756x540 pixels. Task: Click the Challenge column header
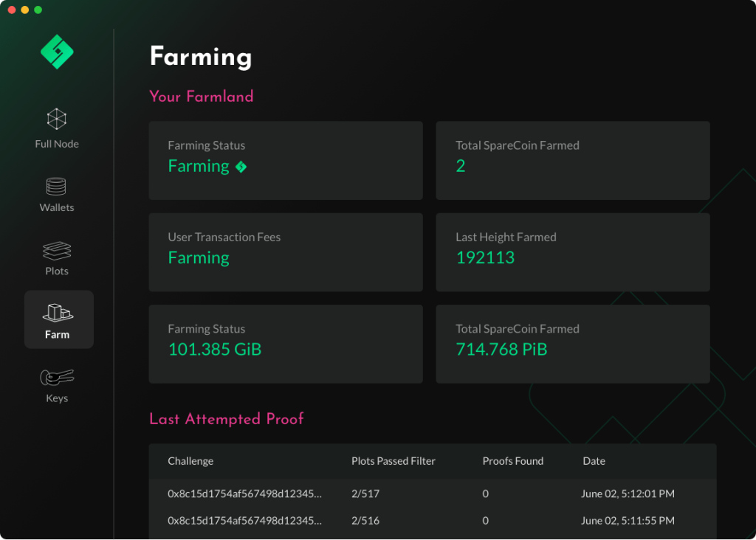point(190,461)
